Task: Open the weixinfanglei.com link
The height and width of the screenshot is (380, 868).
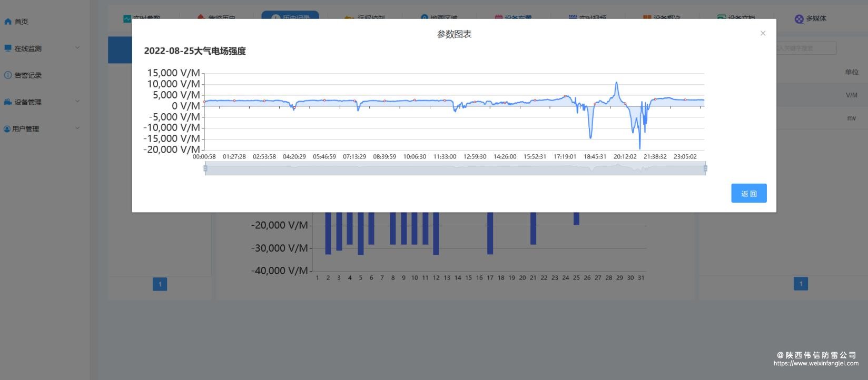Action: tap(816, 364)
